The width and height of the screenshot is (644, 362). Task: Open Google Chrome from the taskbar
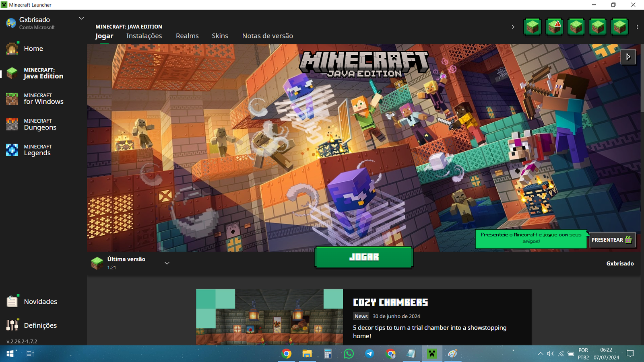(x=287, y=354)
